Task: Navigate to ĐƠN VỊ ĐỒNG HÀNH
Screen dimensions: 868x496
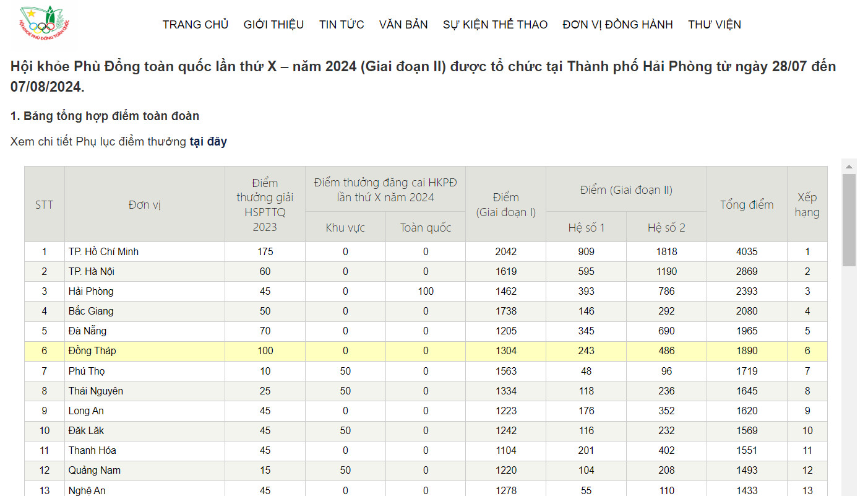Action: pyautogui.click(x=617, y=25)
